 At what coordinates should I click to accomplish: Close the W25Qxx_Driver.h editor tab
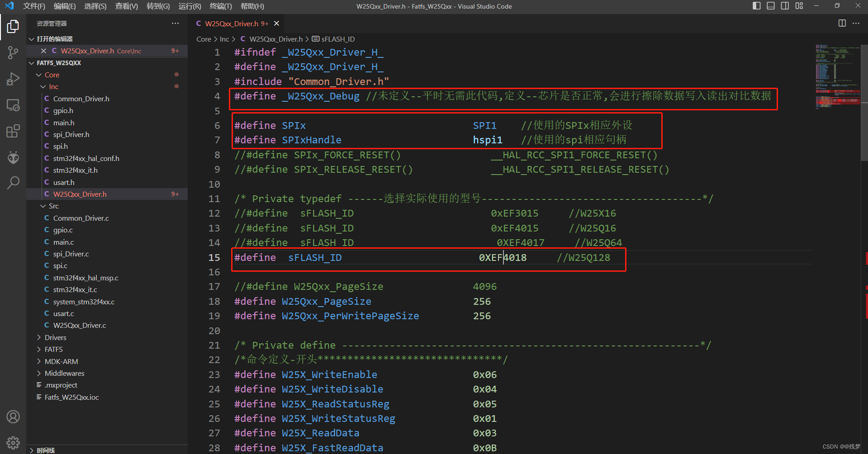click(x=276, y=24)
